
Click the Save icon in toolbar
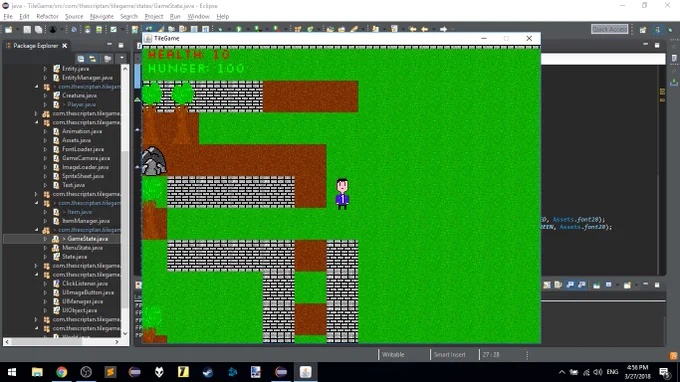tap(27, 29)
